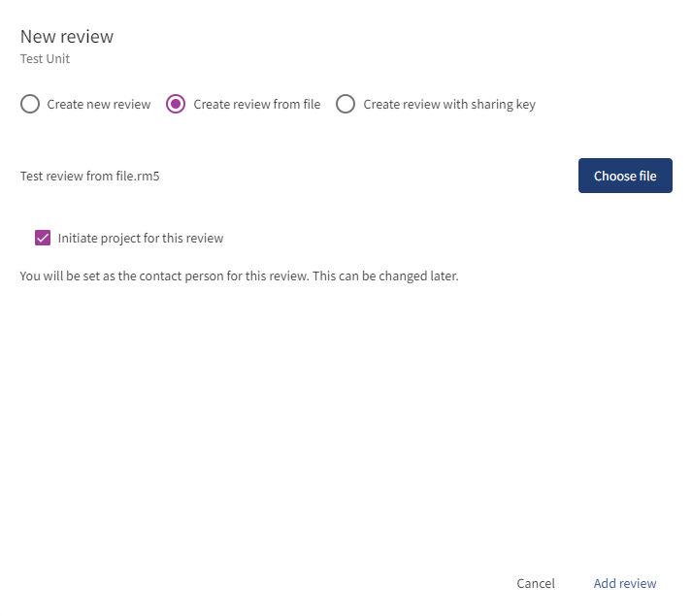Screen dimensions: 692x616
Task: Click the empty radio circle before 'sharing key' option
Action: (x=346, y=105)
